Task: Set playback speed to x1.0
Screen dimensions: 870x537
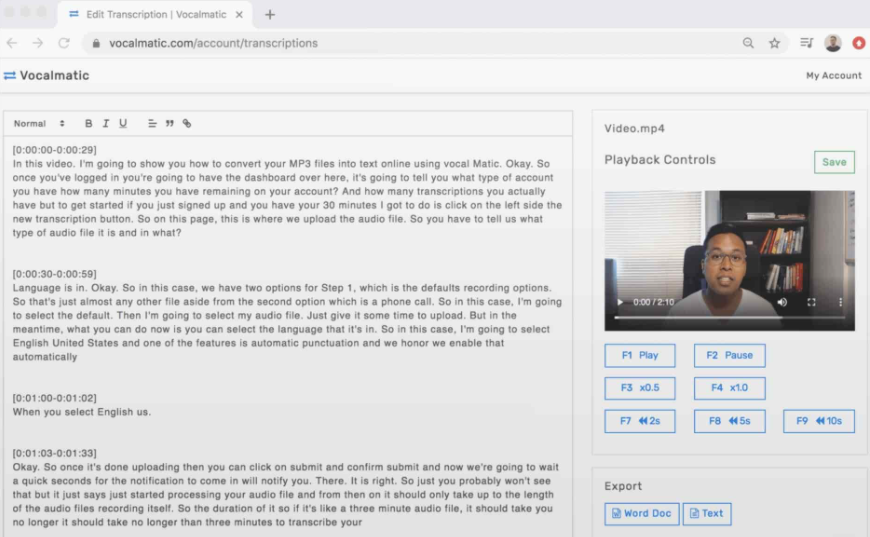Action: [729, 388]
